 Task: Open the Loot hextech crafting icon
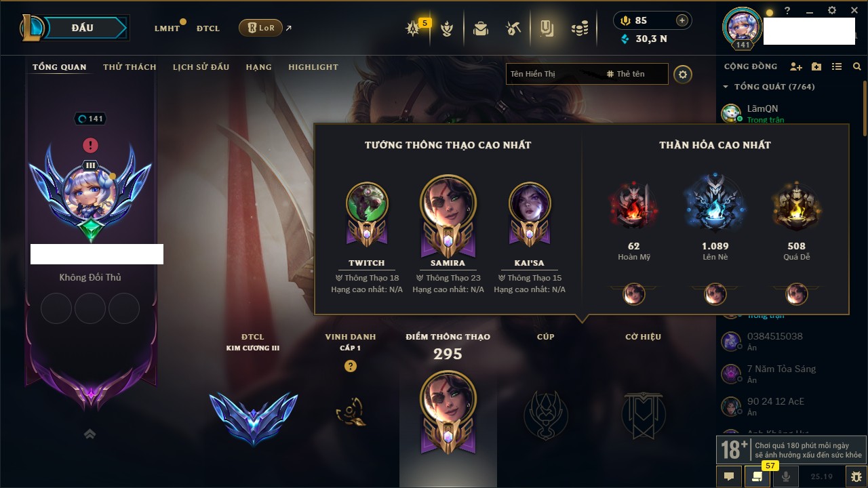pyautogui.click(x=513, y=28)
